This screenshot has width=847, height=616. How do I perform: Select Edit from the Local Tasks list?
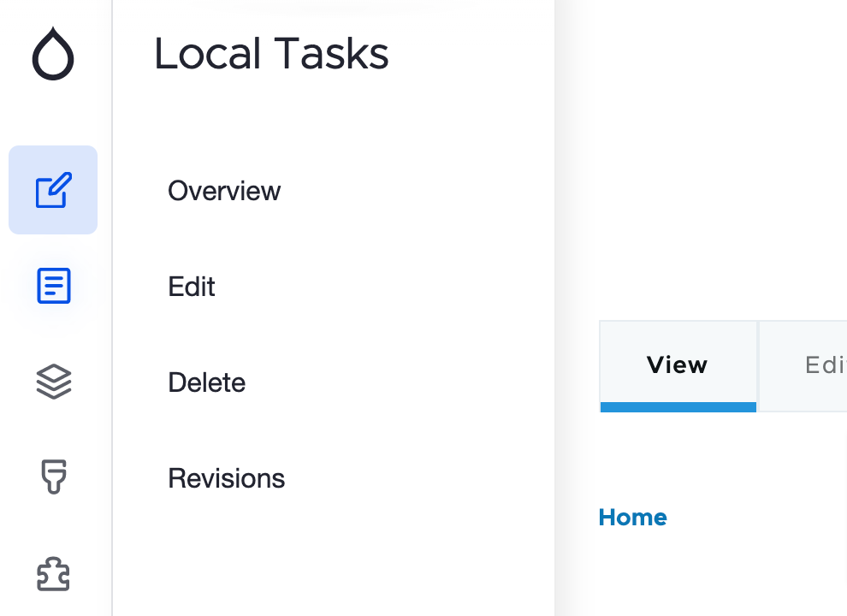coord(191,287)
